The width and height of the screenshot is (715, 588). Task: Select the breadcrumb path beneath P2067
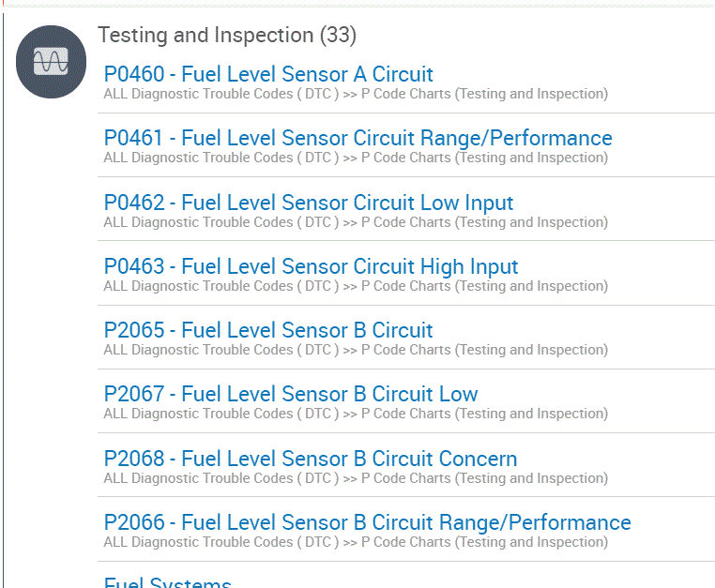click(356, 414)
